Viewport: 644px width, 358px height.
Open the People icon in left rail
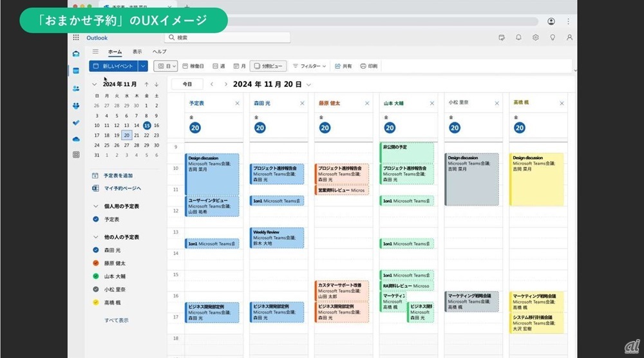tap(76, 88)
